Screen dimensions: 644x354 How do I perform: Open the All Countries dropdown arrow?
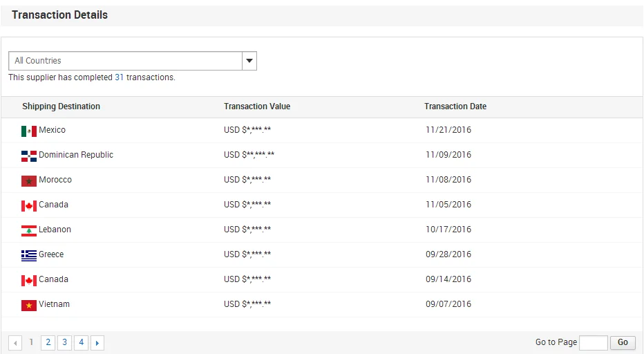coord(249,61)
